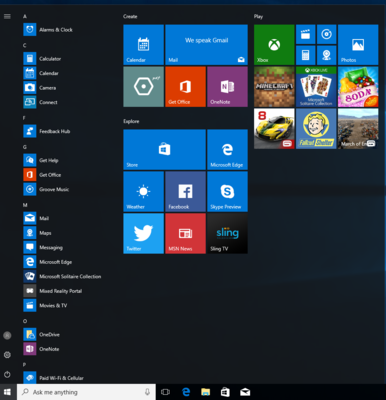Click the Windows Start button
Viewport: 386px width, 400px height.
[x=7, y=392]
